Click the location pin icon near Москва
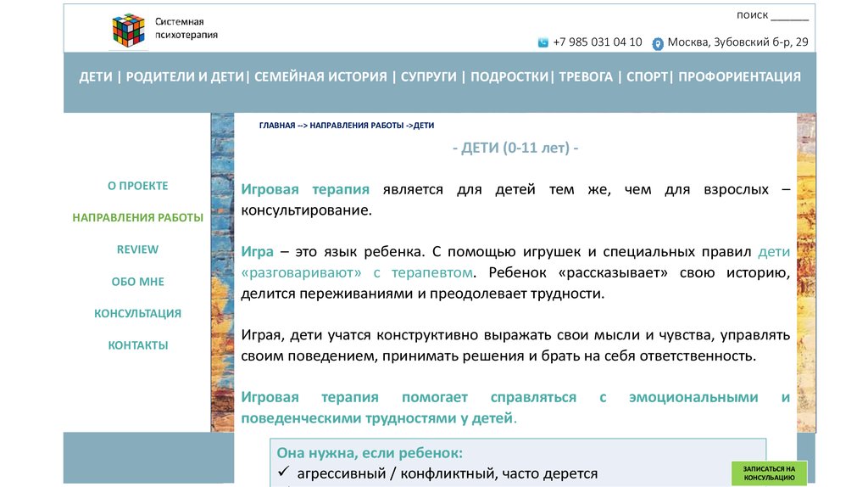 point(657,44)
